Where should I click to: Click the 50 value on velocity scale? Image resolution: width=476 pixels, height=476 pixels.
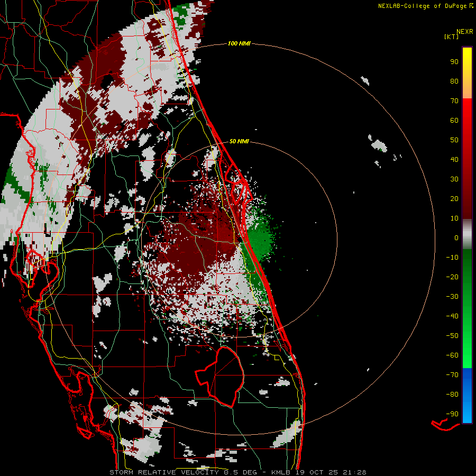[454, 140]
